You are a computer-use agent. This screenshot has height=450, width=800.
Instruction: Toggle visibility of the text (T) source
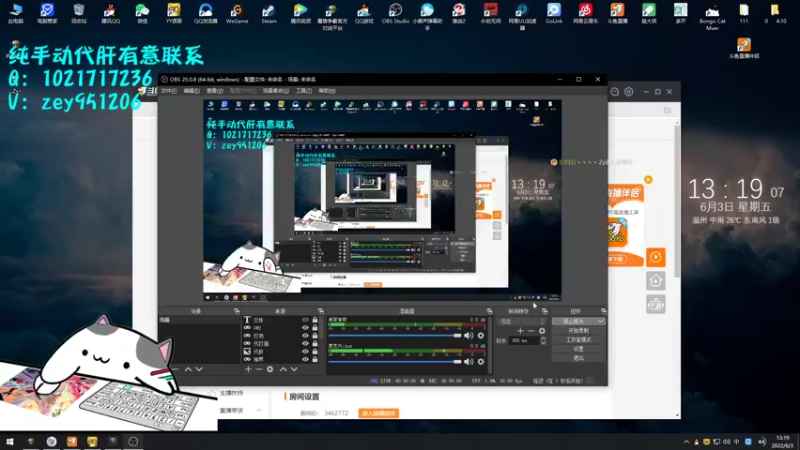click(305, 320)
